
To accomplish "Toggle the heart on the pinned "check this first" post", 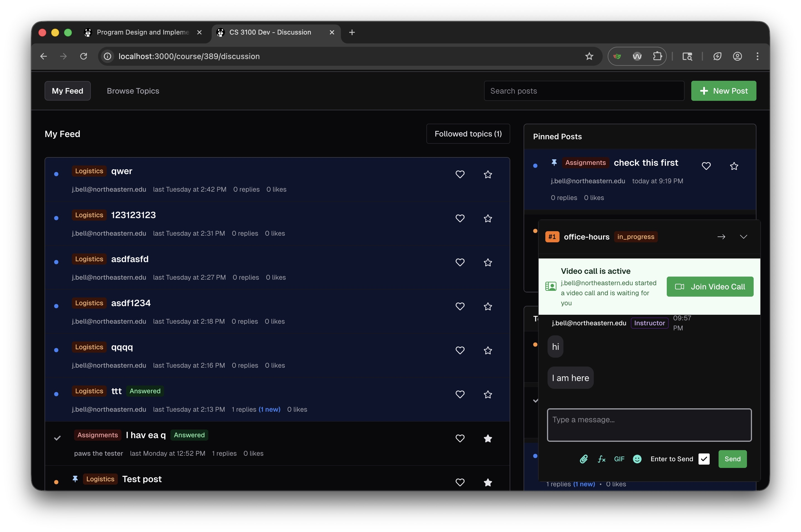I will click(x=707, y=166).
